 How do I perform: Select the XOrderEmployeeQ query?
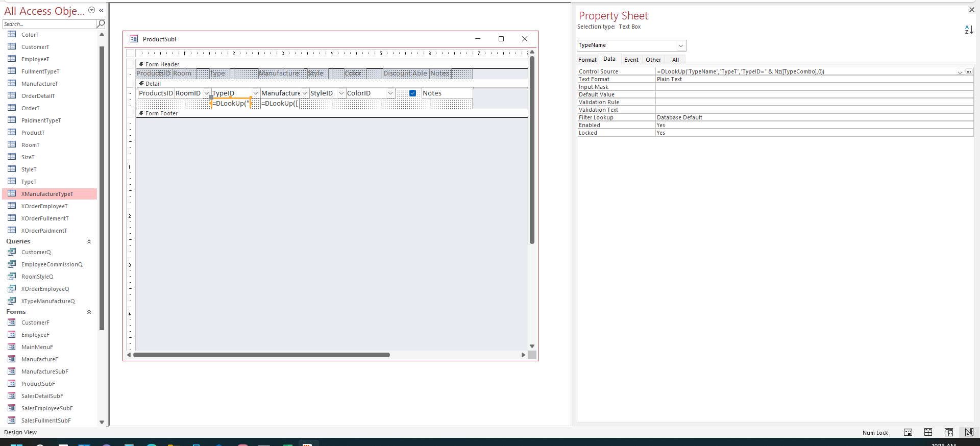coord(45,289)
